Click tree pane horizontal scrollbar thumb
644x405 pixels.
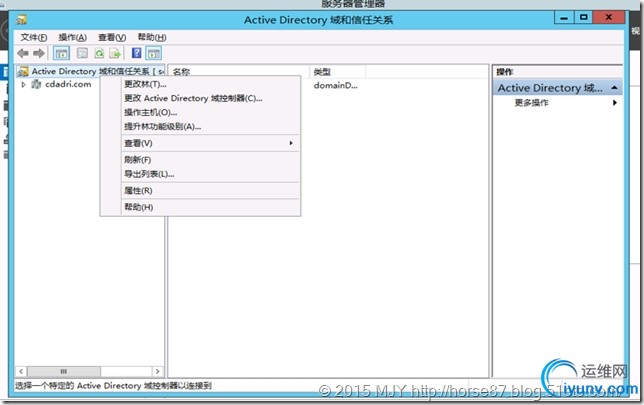pos(64,371)
